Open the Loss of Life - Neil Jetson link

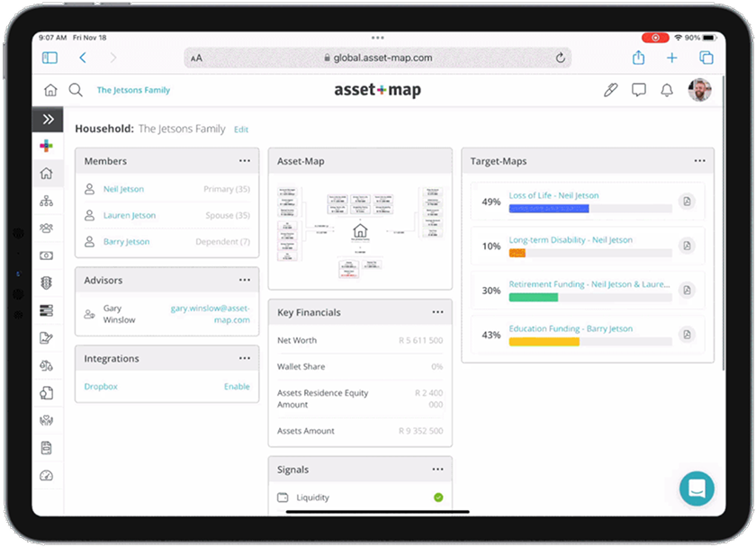(553, 195)
